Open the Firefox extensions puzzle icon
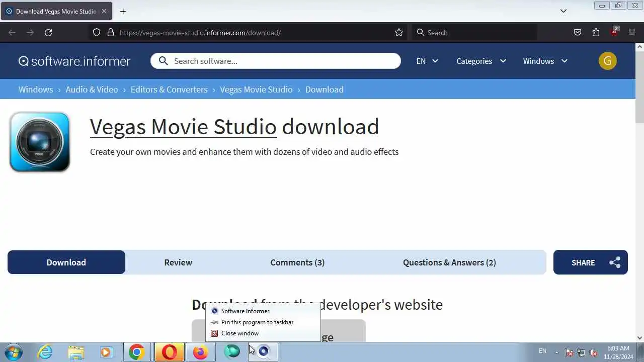Viewport: 644px width, 362px height. (596, 33)
